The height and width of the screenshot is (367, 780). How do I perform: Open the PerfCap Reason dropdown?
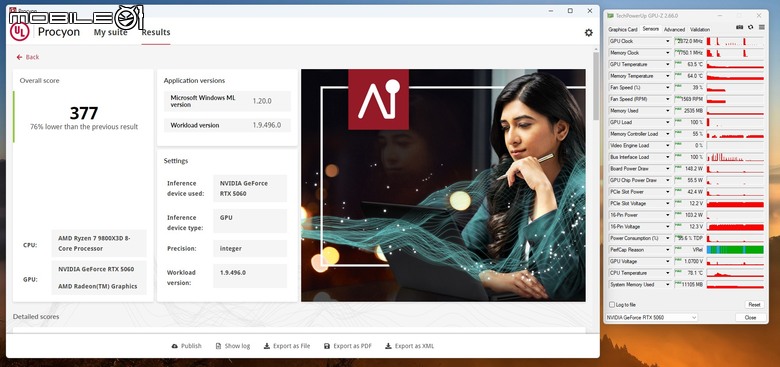[668, 250]
